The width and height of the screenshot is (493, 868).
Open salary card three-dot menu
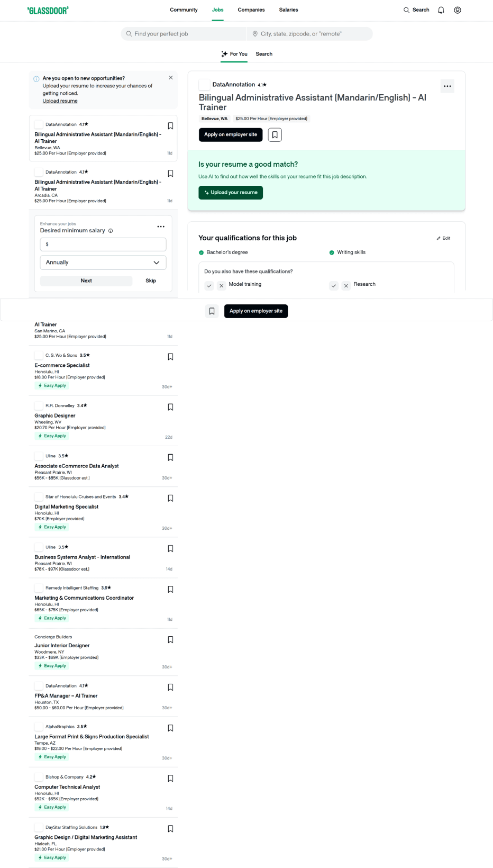point(161,227)
